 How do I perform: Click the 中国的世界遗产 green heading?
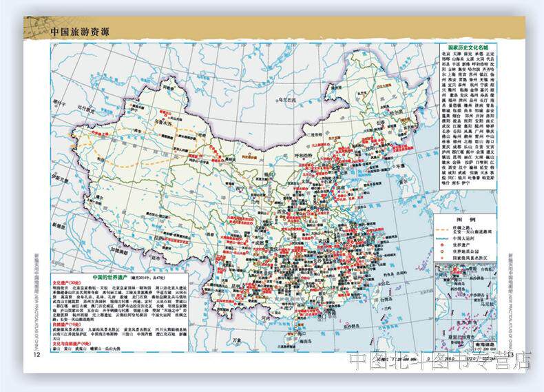[x=111, y=278]
